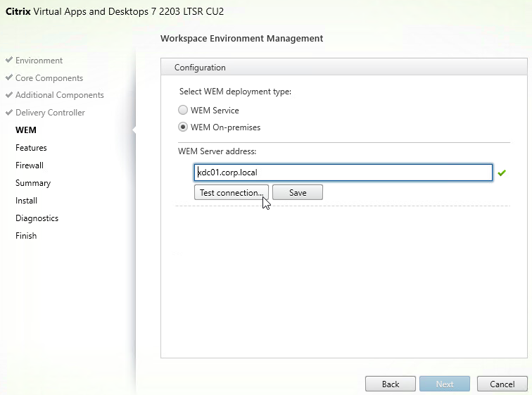Open the Core Components step
Image resolution: width=532 pixels, height=395 pixels.
49,78
